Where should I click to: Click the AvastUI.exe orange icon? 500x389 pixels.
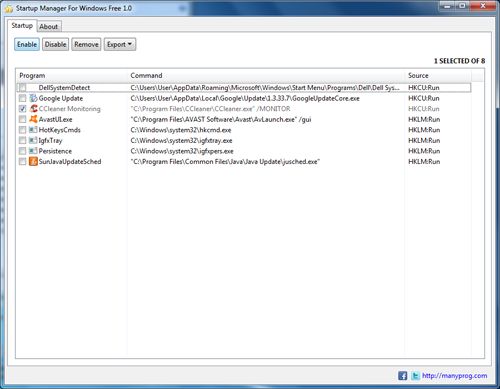(x=33, y=119)
